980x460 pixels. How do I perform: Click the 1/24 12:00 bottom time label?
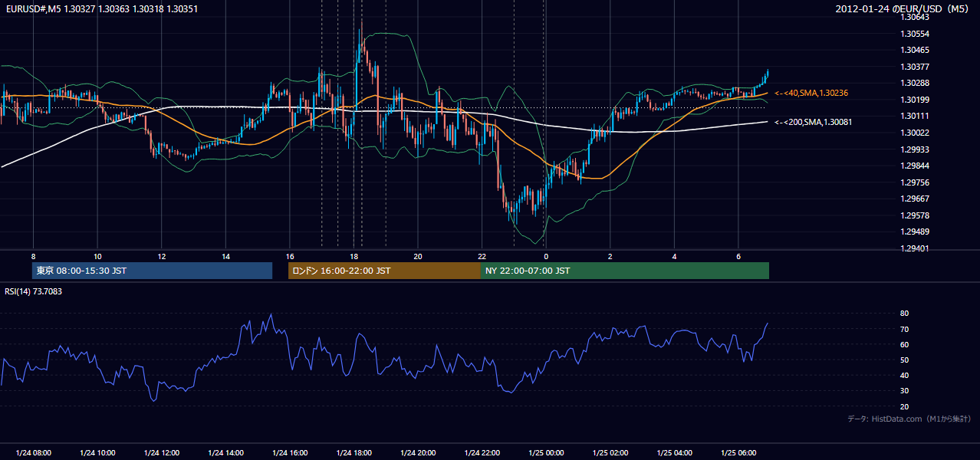(x=161, y=452)
